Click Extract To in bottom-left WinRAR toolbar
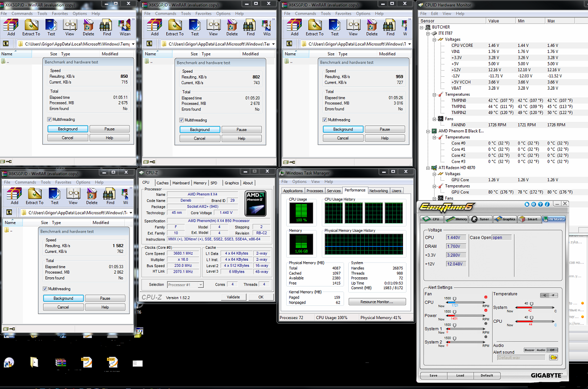The image size is (588, 389). click(34, 196)
